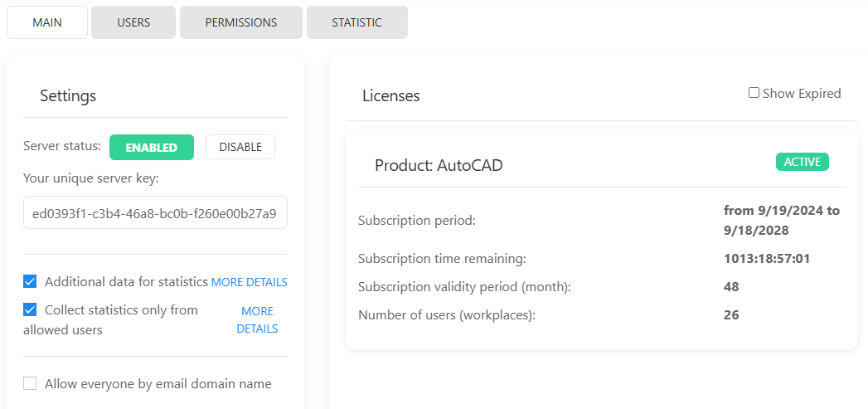Viewport: 868px width, 409px height.
Task: Enable Allow everyone by email domain name
Action: coord(31,383)
